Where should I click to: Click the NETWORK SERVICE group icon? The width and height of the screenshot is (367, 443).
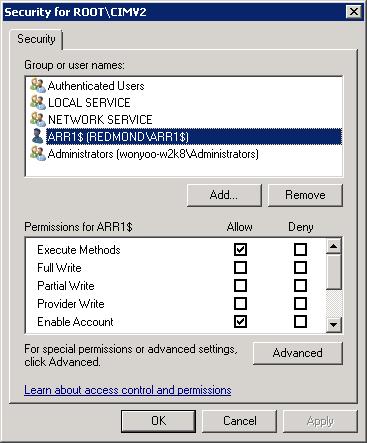click(38, 119)
